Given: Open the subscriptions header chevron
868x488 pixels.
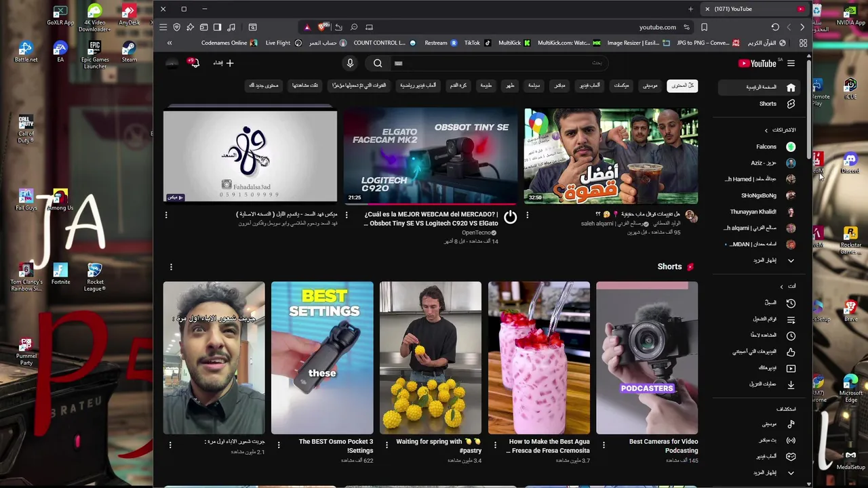Looking at the screenshot, I should [766, 130].
